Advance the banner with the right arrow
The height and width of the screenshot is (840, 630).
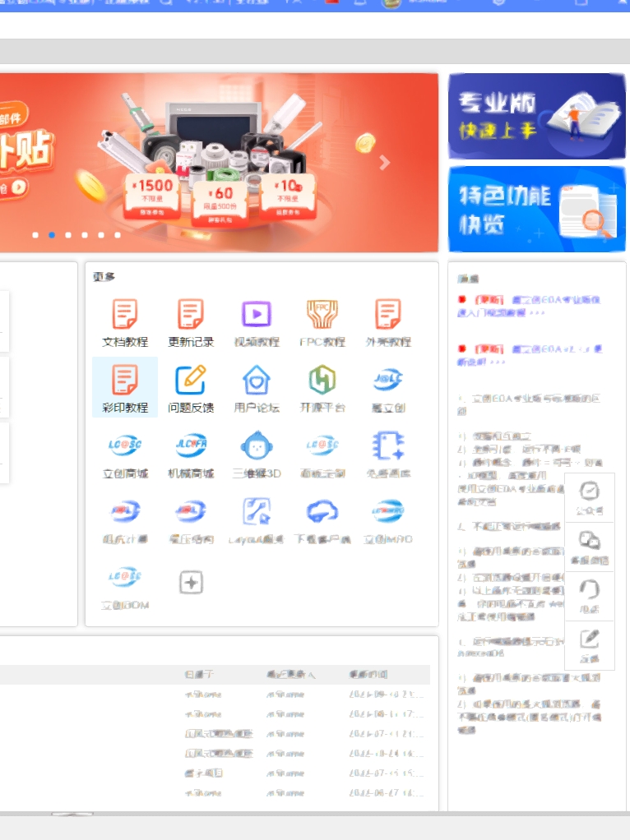coord(384,162)
